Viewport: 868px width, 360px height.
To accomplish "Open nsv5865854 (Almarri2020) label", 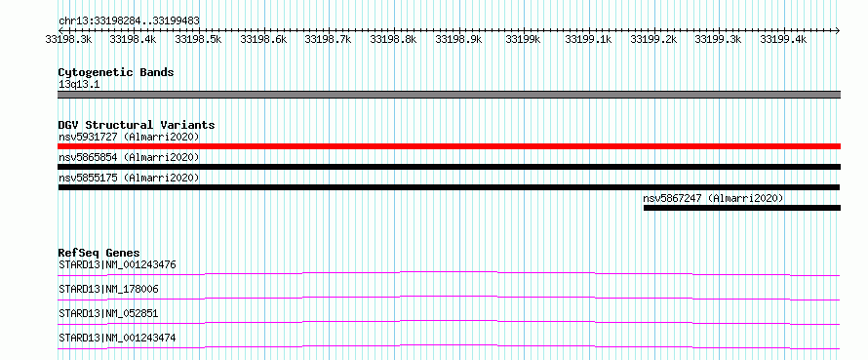I will [129, 157].
